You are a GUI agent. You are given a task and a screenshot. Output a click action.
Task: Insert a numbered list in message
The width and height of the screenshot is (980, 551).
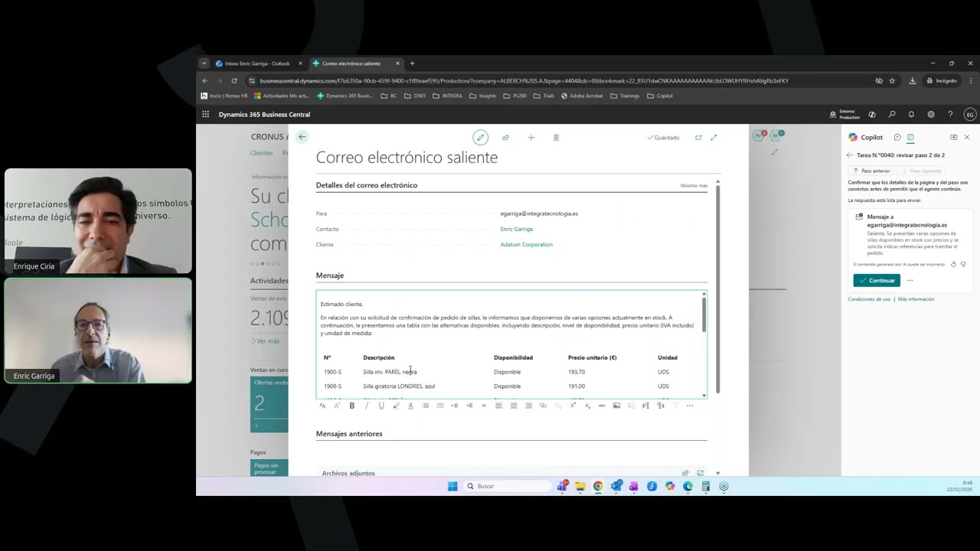pyautogui.click(x=439, y=406)
